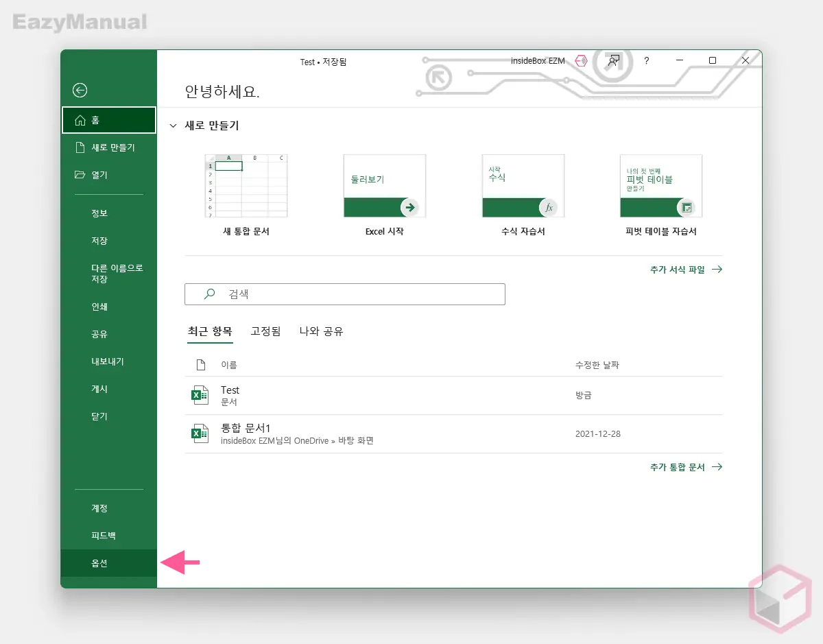Viewport: 823px width, 644px height.
Task: Switch to the 최근 항목 tab
Action: [x=210, y=331]
